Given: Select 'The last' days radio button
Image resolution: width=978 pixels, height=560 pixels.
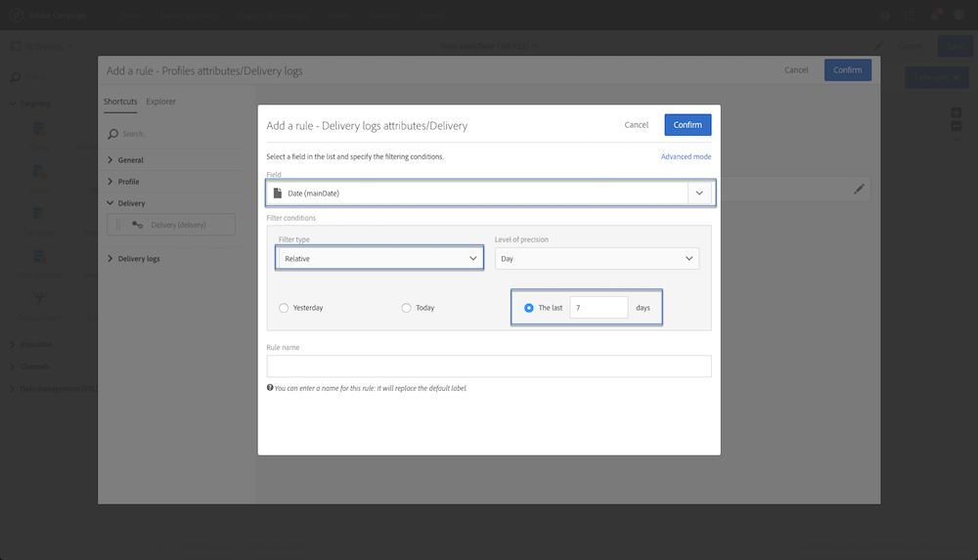Looking at the screenshot, I should tap(529, 308).
